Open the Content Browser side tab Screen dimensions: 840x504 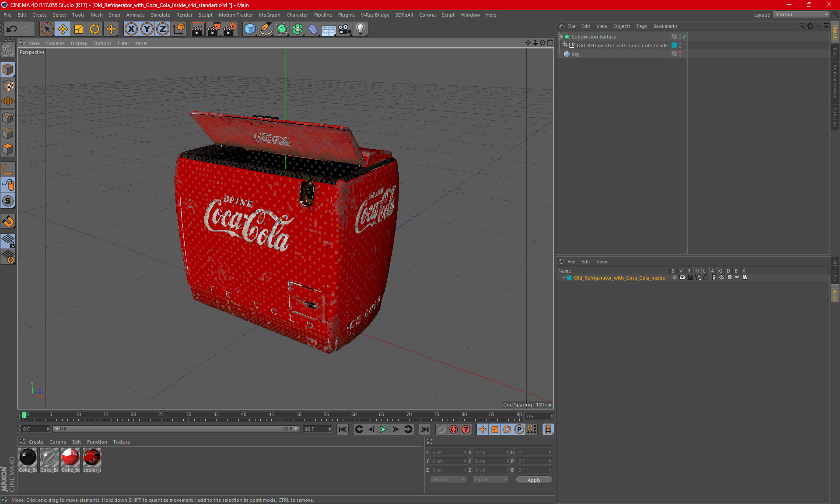[835, 82]
